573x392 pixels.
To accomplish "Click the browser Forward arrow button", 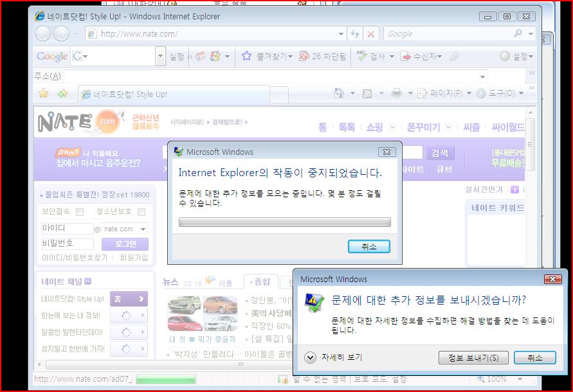I will pyautogui.click(x=61, y=34).
